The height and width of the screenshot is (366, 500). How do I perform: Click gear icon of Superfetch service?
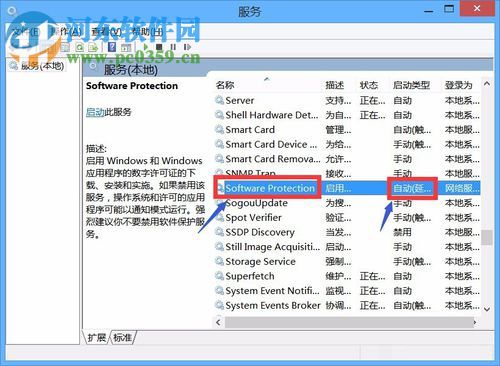click(x=219, y=276)
